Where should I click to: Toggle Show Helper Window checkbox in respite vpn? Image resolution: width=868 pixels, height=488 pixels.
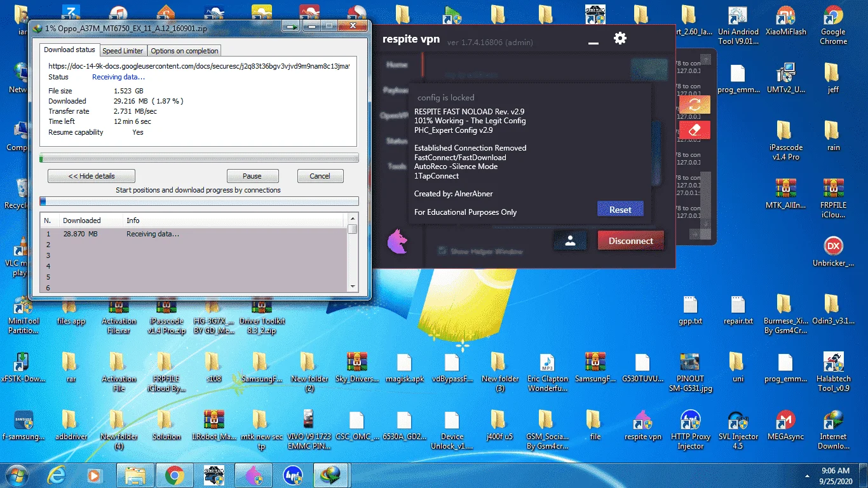[442, 251]
